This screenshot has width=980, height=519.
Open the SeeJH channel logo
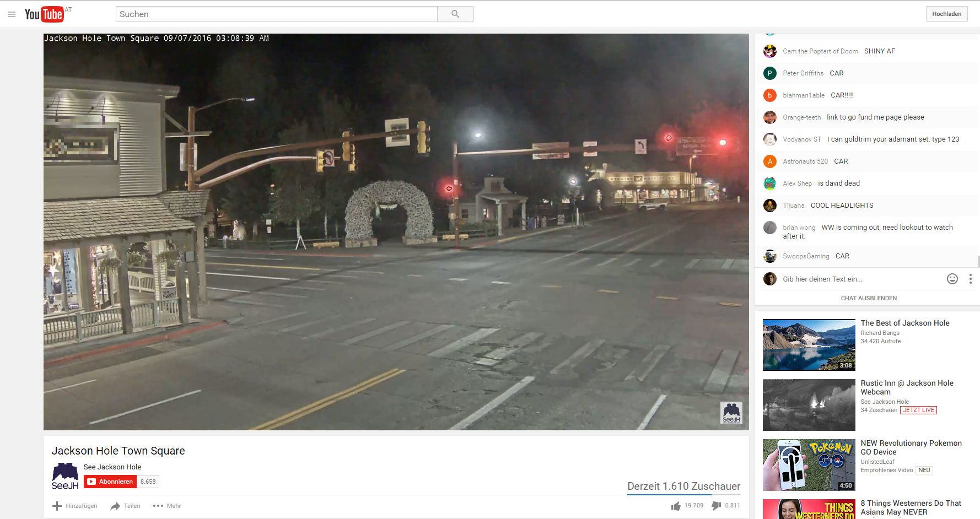(65, 475)
